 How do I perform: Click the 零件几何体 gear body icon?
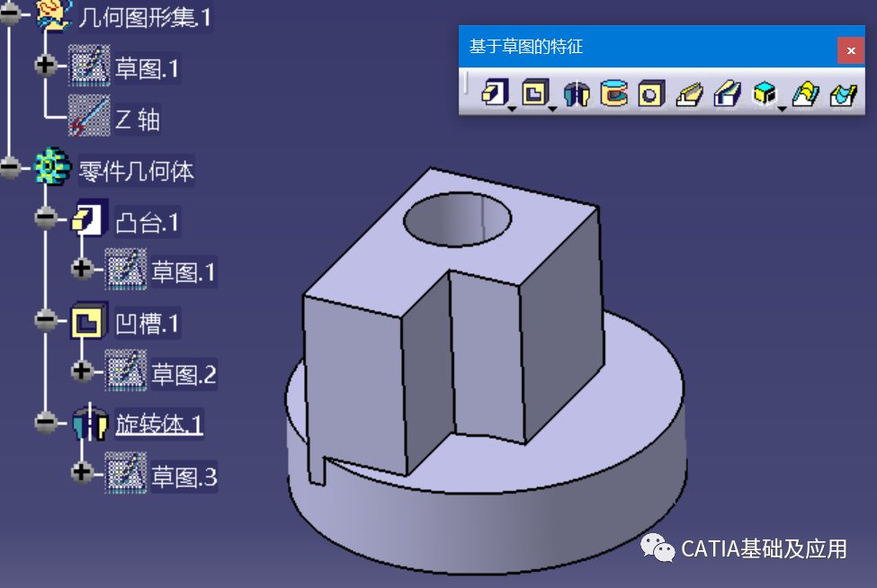(52, 166)
